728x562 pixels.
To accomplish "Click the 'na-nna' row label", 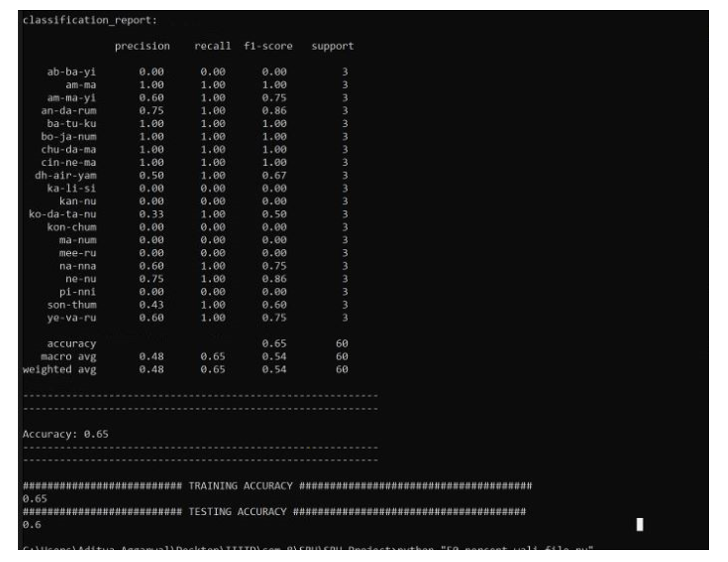I will click(78, 266).
